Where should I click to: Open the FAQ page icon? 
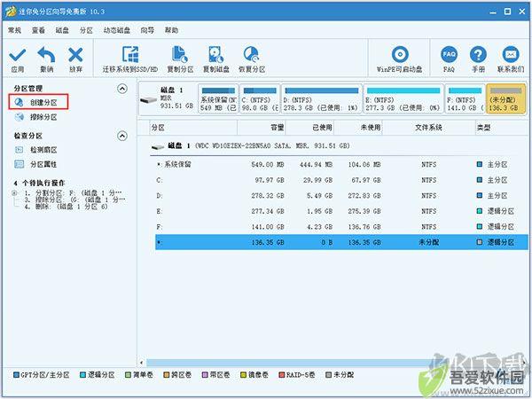[449, 59]
